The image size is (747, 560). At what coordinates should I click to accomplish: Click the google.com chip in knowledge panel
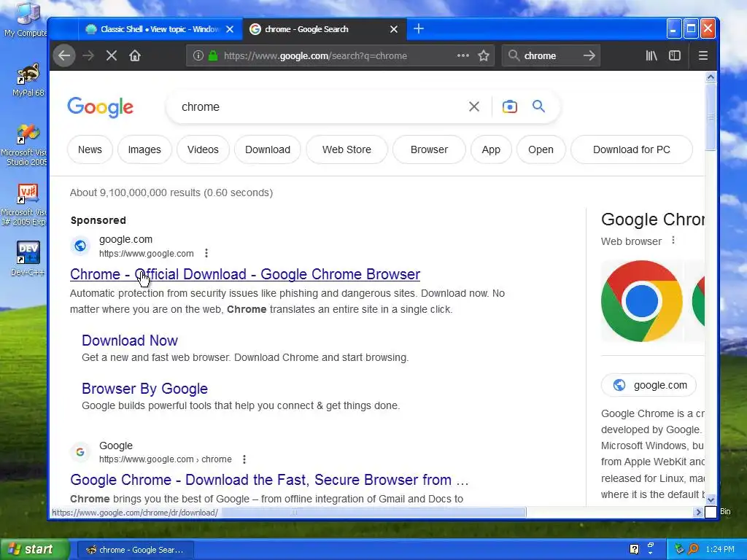(x=649, y=385)
